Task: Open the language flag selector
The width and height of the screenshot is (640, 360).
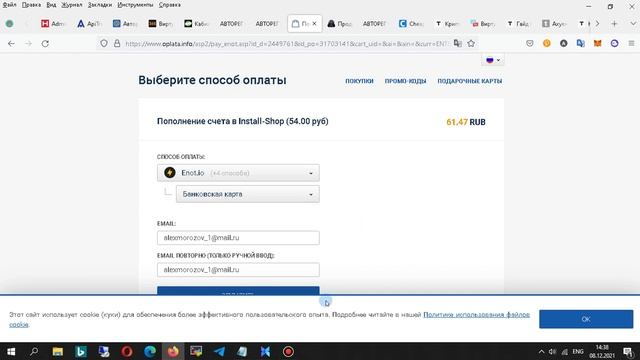Action: click(x=493, y=60)
